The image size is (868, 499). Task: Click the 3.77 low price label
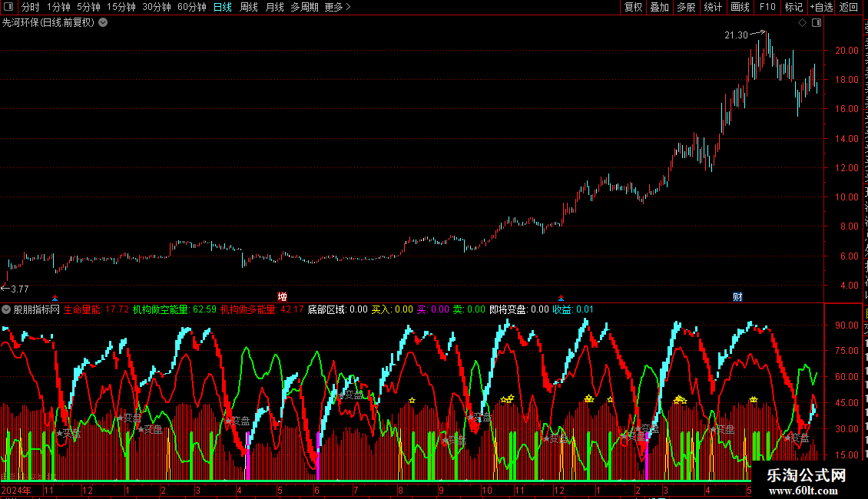point(19,289)
